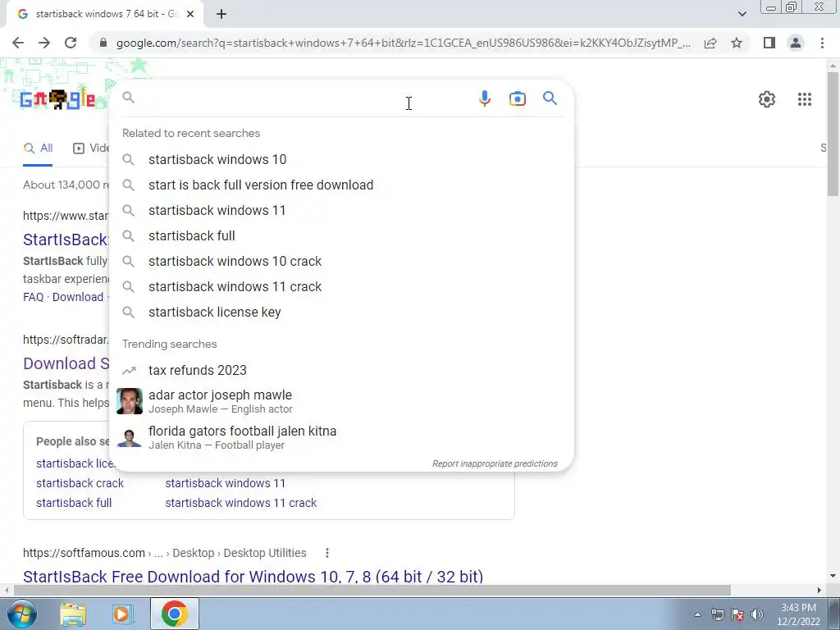Image resolution: width=840 pixels, height=630 pixels.
Task: Launch Windows Media Player from taskbar
Action: 121,614
